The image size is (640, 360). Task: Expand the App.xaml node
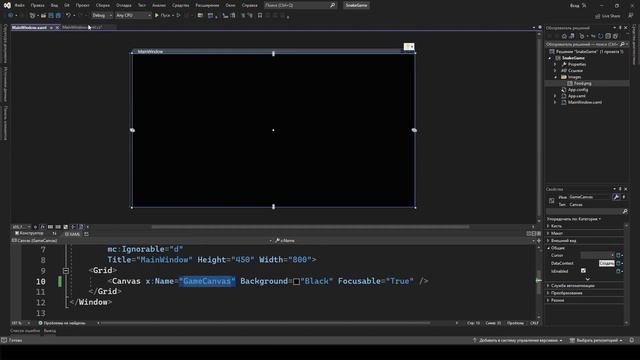click(x=555, y=96)
